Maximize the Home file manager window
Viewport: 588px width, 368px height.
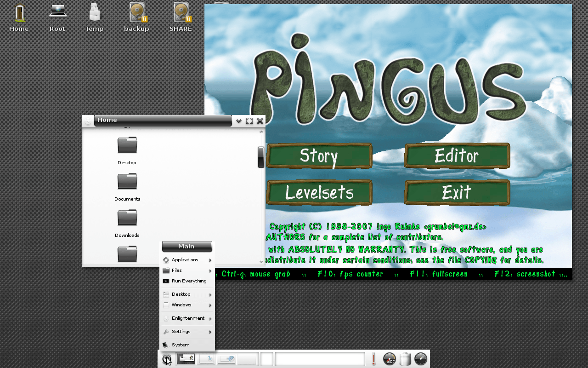tap(249, 121)
